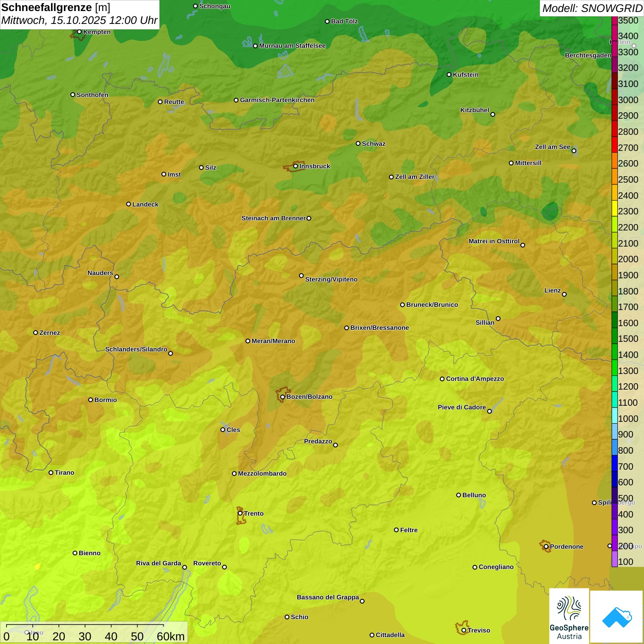Image resolution: width=644 pixels, height=644 pixels.
Task: Click the Kitzbühel label
Action: 475,110
